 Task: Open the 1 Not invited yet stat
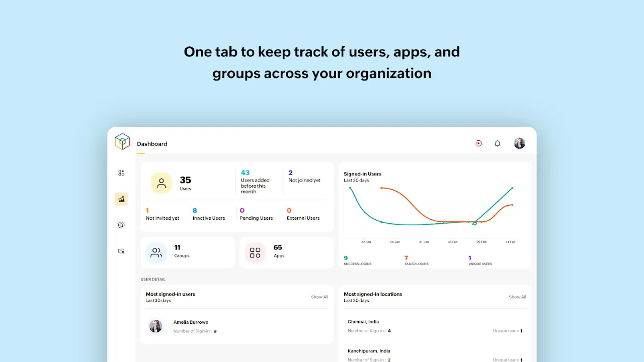(162, 214)
